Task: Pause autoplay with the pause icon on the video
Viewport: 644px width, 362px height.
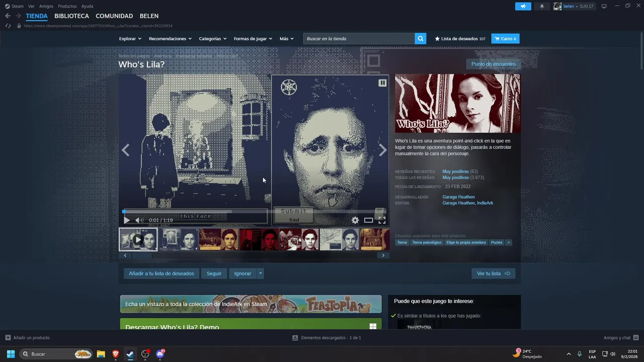Action: [382, 82]
